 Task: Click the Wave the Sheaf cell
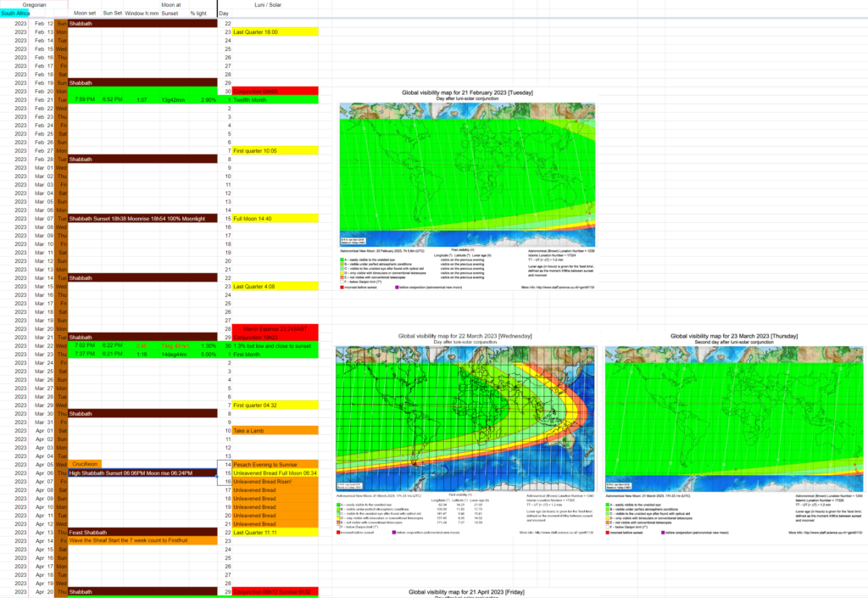click(x=142, y=540)
